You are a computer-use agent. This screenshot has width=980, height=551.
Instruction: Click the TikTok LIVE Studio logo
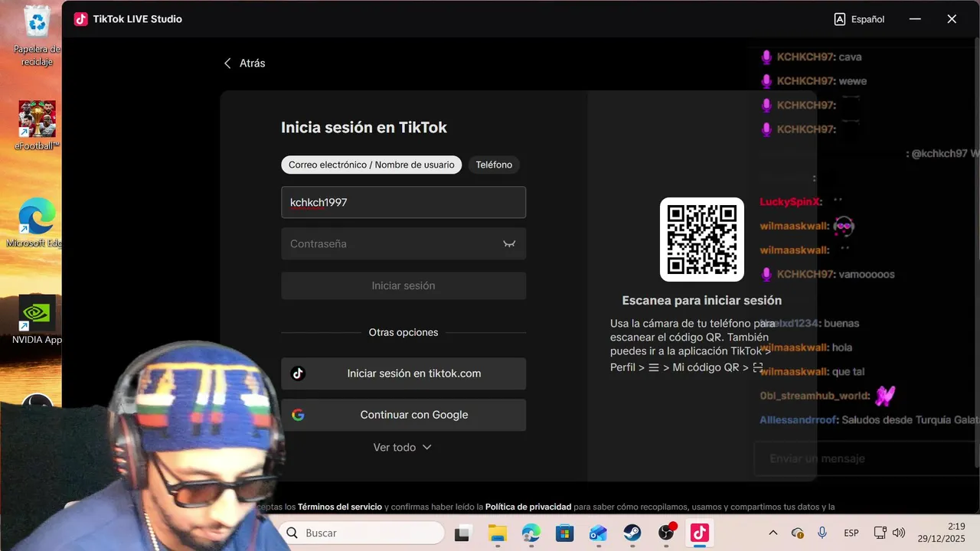click(x=81, y=19)
